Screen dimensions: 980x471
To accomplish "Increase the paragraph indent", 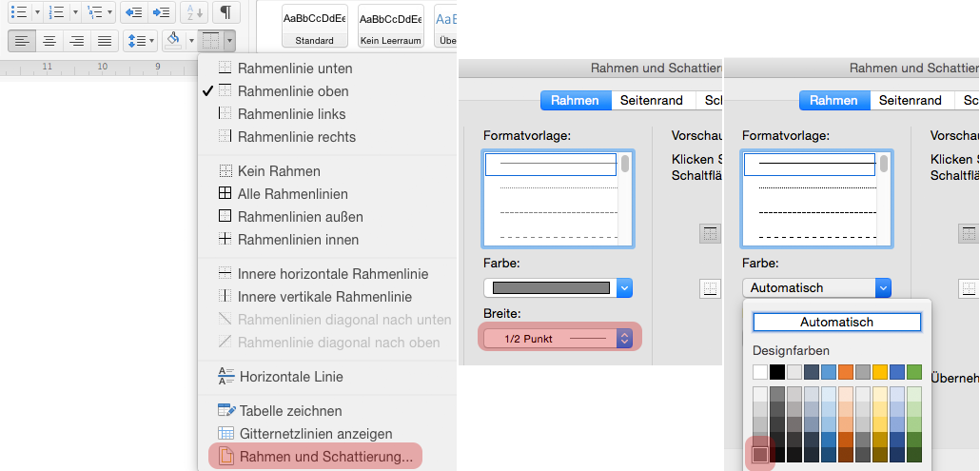I will (162, 11).
